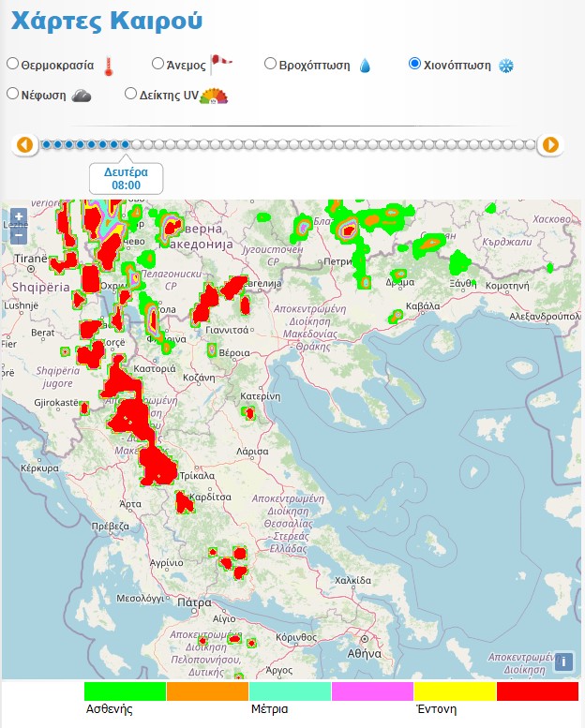Click the Έντονη legend label

[436, 709]
